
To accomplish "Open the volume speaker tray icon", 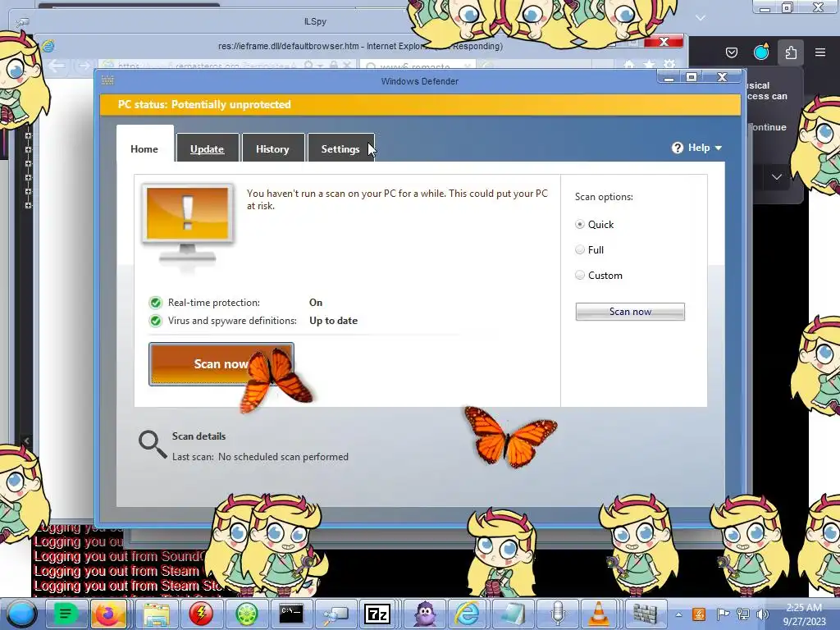I will 762,614.
